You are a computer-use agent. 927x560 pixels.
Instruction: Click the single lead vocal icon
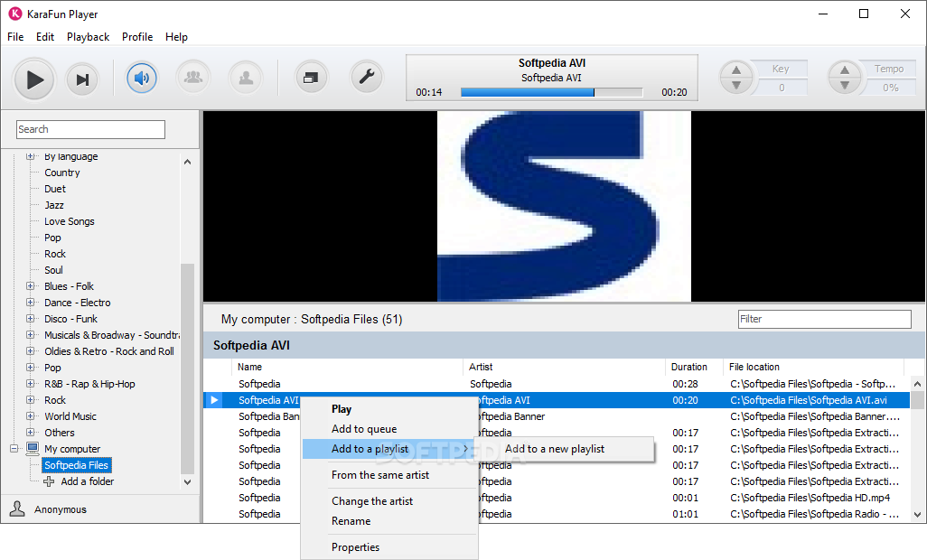tap(246, 78)
